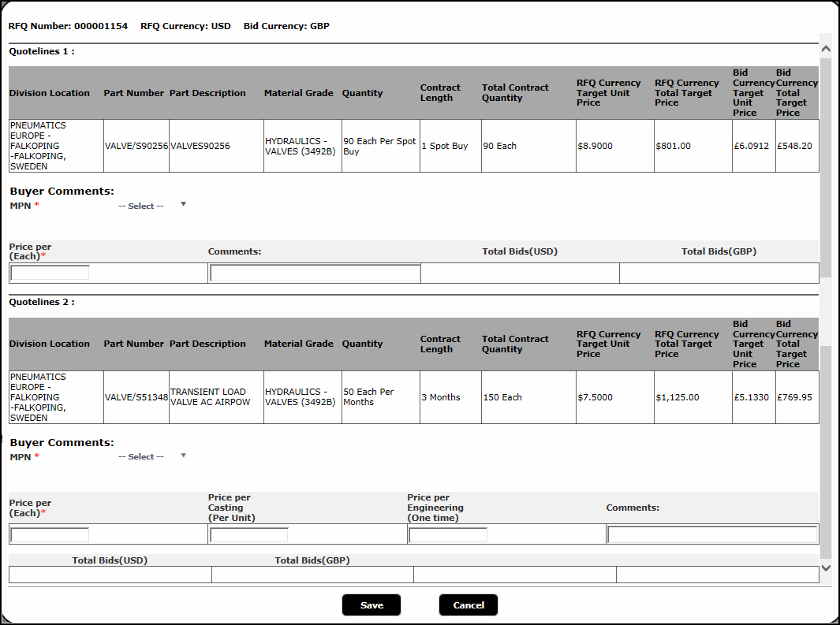The width and height of the screenshot is (840, 625).
Task: Click the 90 Each Per Spot Buy quantity cell
Action: 380,146
